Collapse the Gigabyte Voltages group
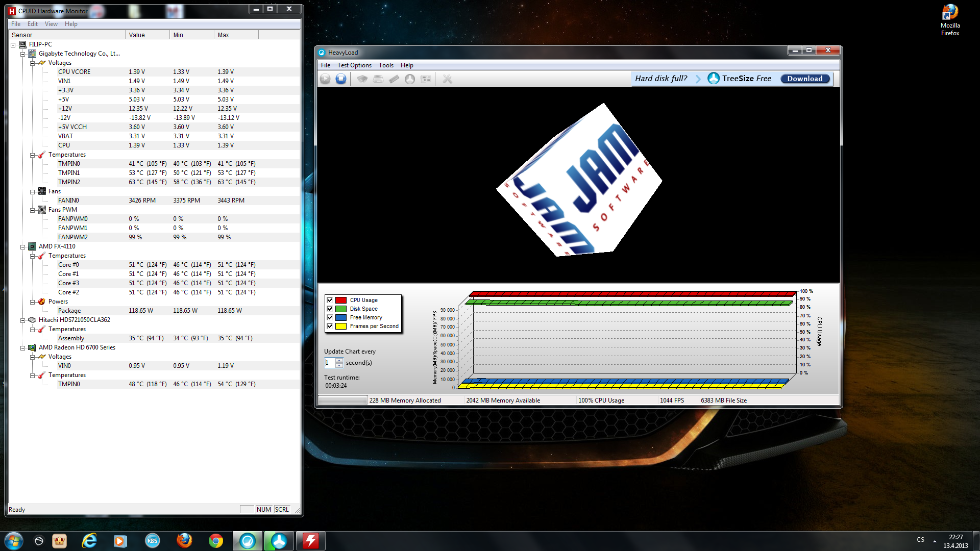Viewport: 980px width, 551px height. (32, 63)
